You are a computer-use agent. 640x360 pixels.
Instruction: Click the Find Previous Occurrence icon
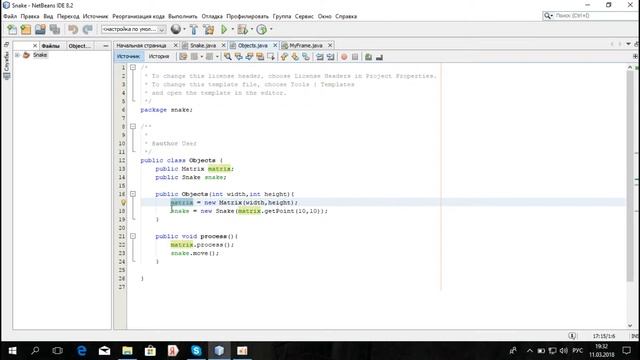coord(238,57)
